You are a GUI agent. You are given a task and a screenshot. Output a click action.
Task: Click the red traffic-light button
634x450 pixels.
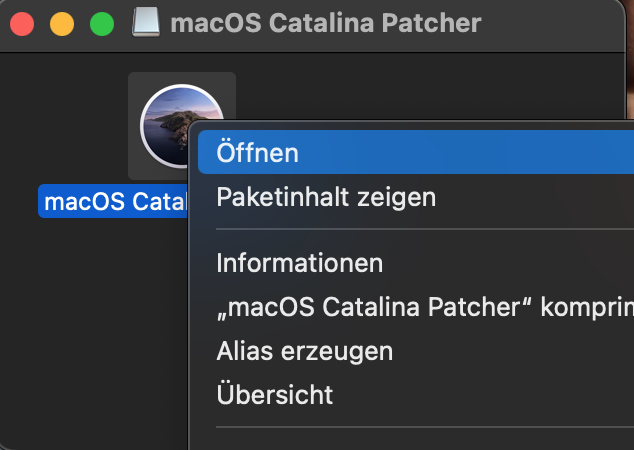pyautogui.click(x=22, y=23)
